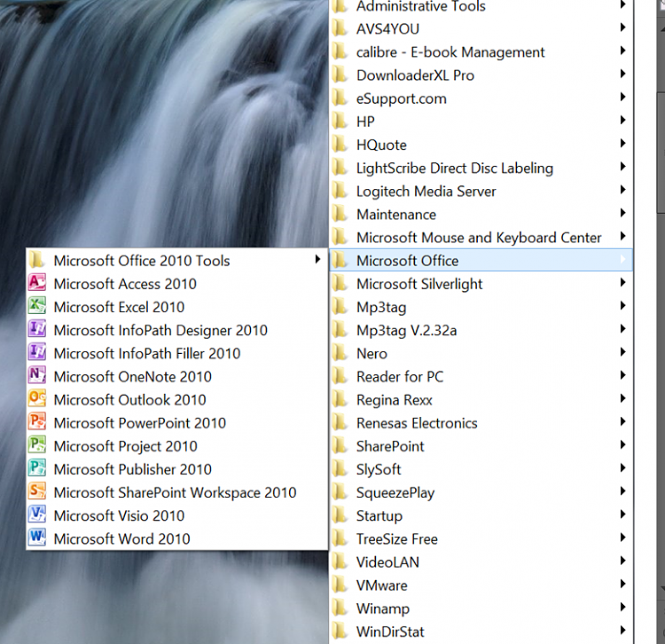This screenshot has height=644, width=665.
Task: Expand the LightScribe Direct Disc Labeling arrow
Action: pyautogui.click(x=622, y=167)
